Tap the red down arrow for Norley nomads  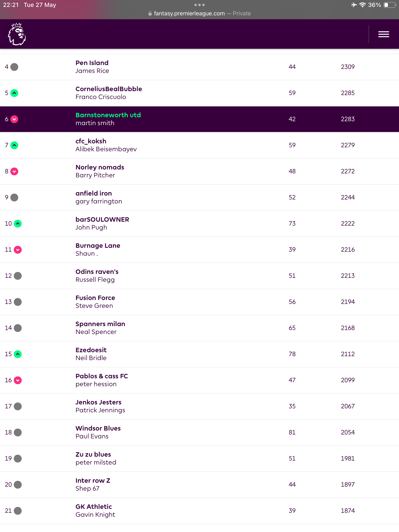click(14, 171)
